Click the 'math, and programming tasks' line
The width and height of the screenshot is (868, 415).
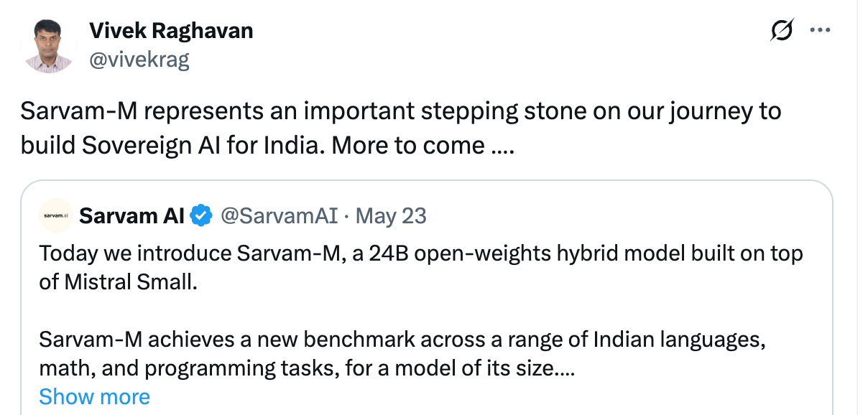[307, 368]
